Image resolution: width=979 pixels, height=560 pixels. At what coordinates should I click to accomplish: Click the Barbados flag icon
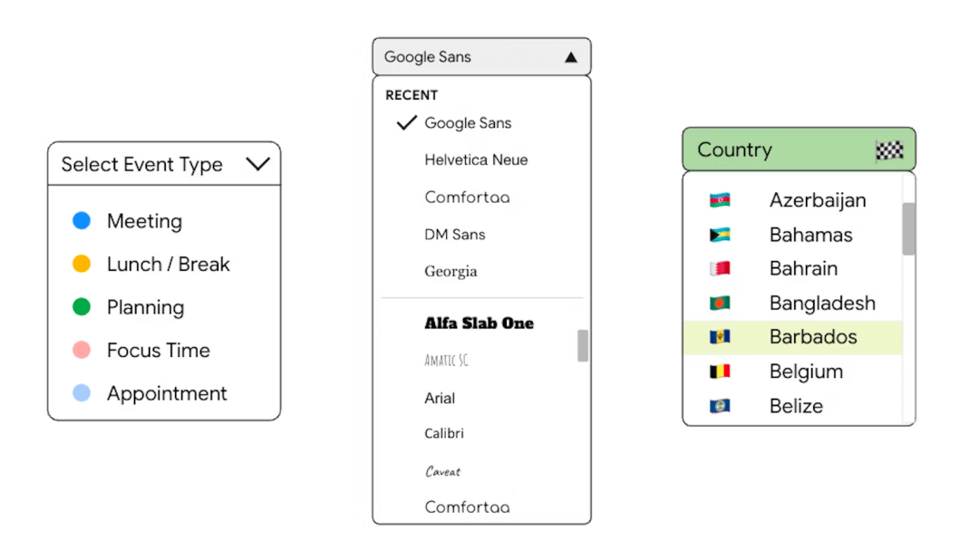pyautogui.click(x=720, y=337)
